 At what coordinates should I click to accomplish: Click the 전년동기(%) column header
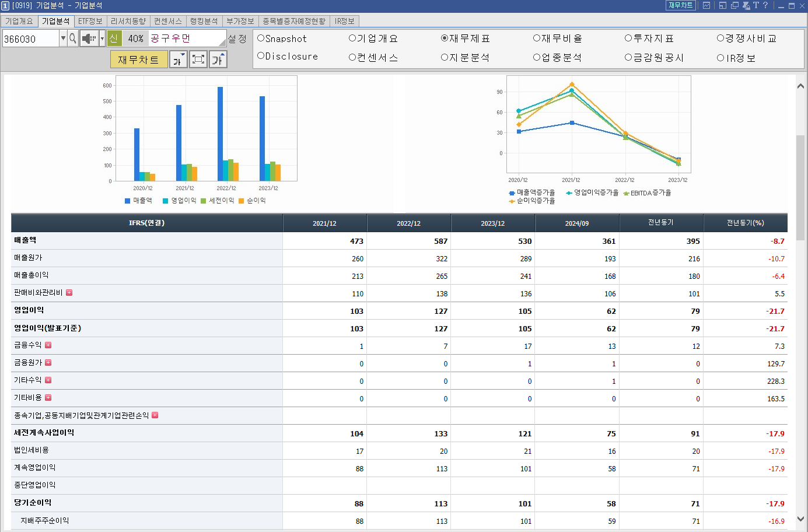click(746, 223)
